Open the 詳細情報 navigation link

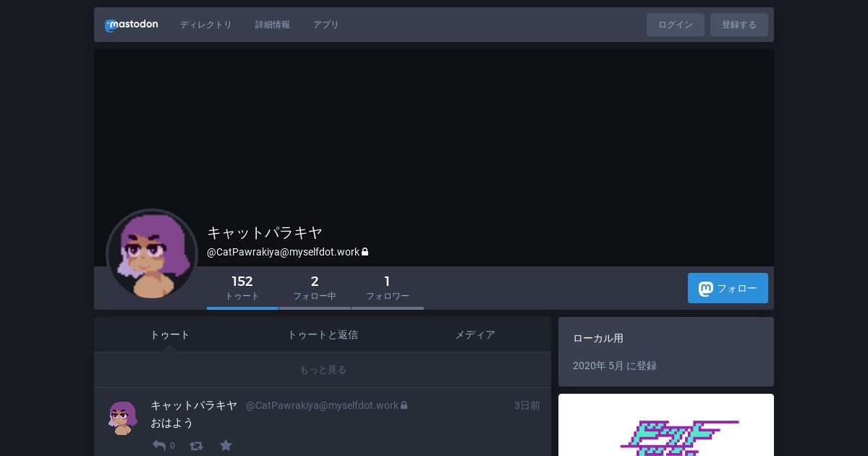(x=273, y=25)
